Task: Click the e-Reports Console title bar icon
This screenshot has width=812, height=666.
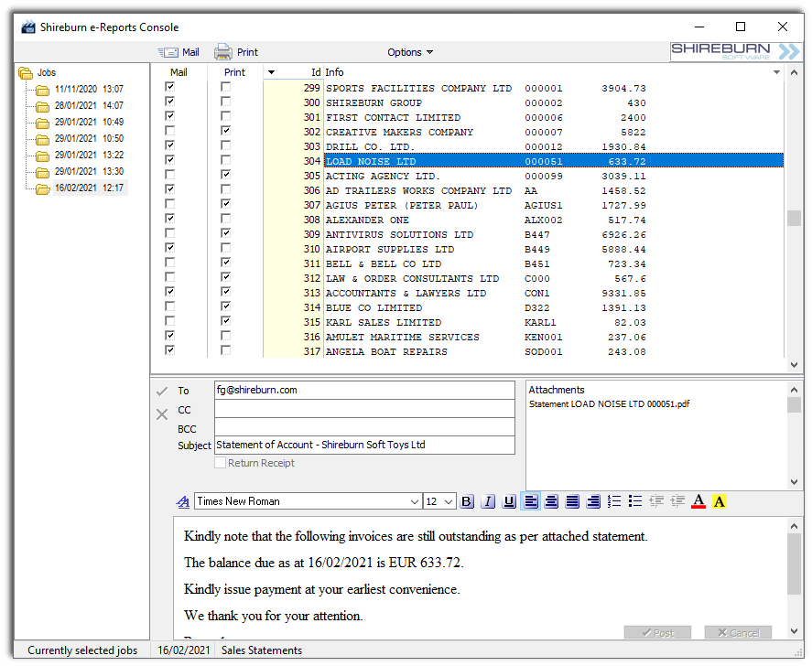Action: tap(28, 27)
